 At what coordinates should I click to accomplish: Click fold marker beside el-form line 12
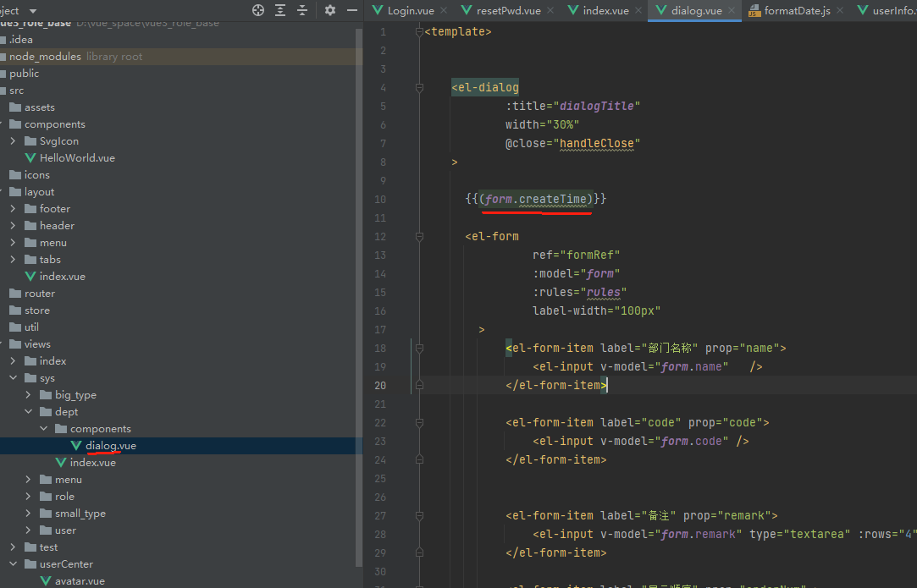point(419,237)
